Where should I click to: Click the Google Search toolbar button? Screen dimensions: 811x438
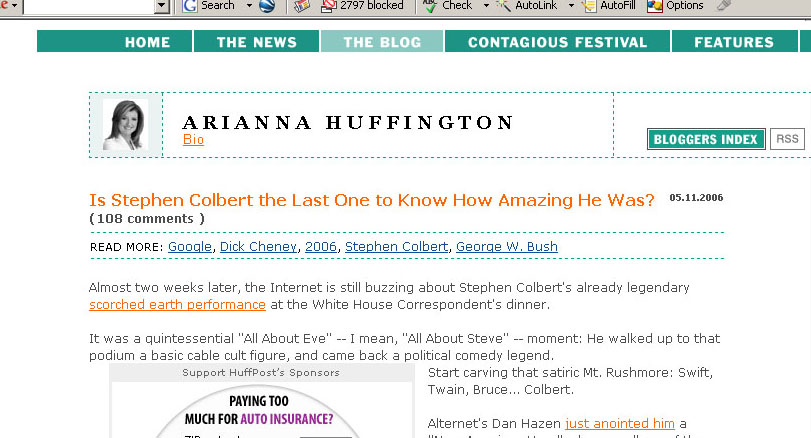point(208,6)
